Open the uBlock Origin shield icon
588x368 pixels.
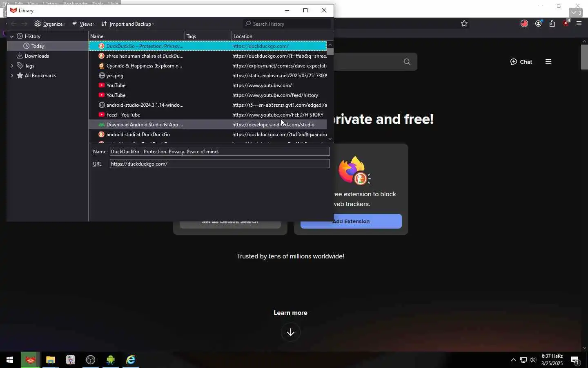pyautogui.click(x=566, y=23)
